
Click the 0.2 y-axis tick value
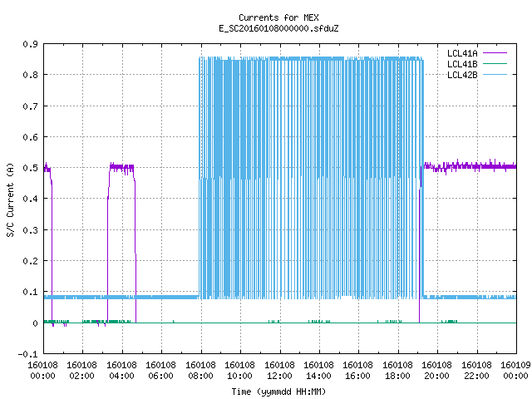click(x=30, y=261)
